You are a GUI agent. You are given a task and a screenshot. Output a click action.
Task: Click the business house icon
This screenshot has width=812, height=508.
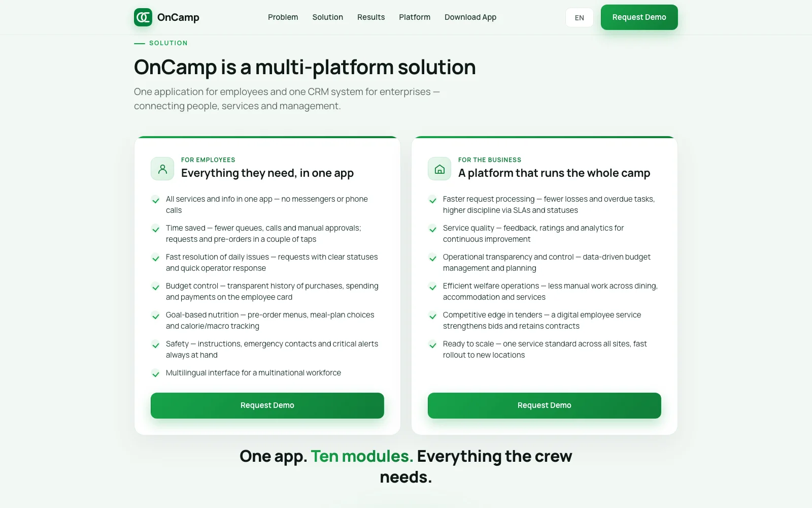(x=439, y=169)
